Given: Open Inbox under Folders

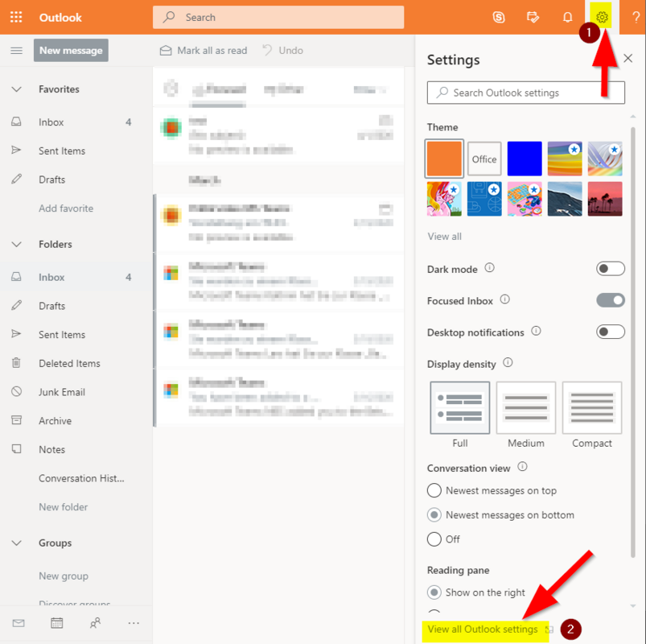Looking at the screenshot, I should point(76,277).
